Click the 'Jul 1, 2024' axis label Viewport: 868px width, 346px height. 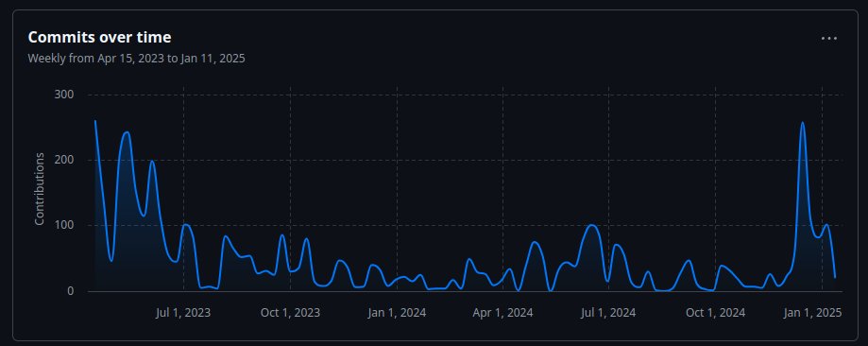pos(608,313)
